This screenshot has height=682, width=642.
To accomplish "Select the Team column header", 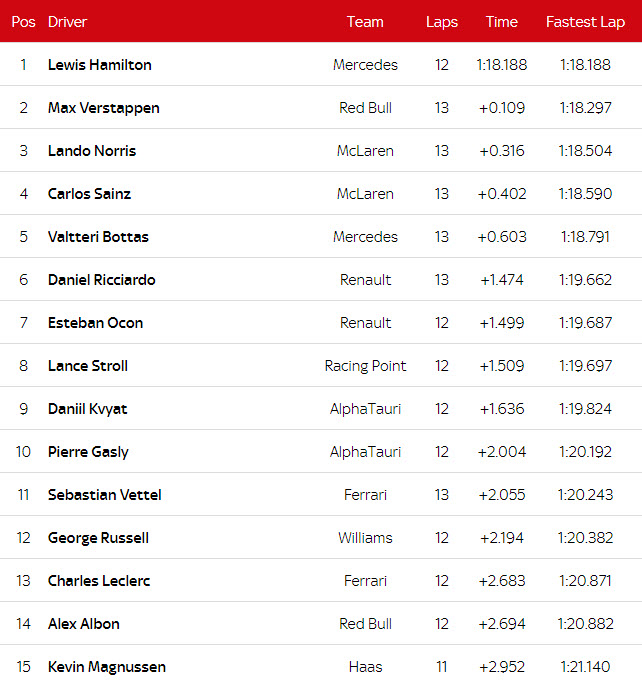I will [365, 22].
